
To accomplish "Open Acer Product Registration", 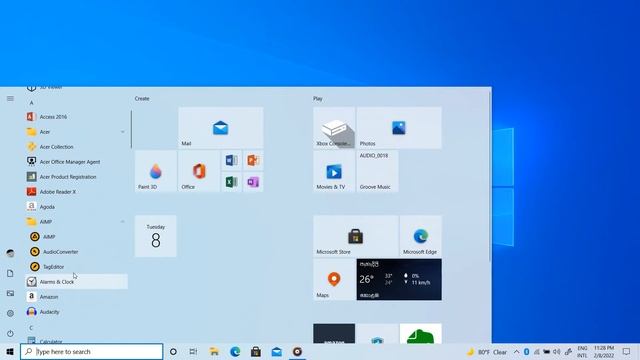I will (x=76, y=177).
